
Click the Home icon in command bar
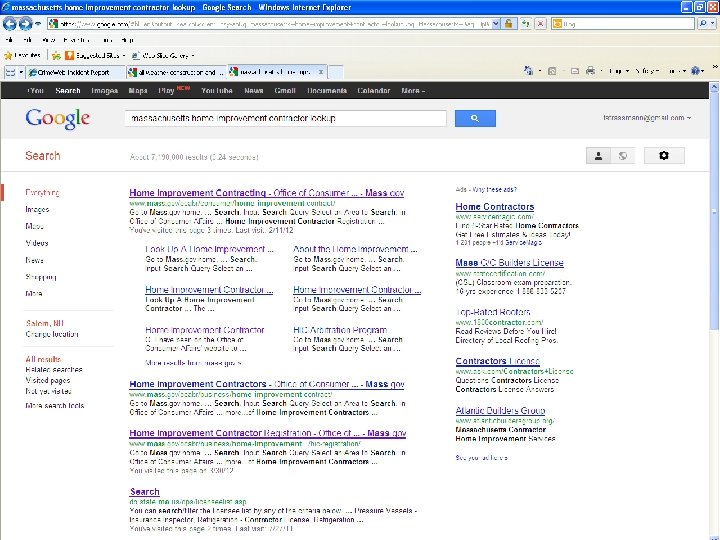coord(529,71)
